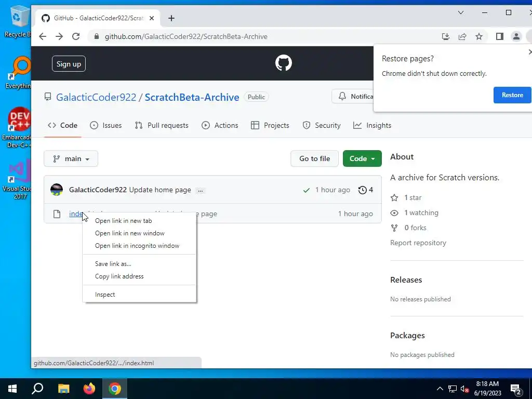Choose Open link in incognito window

tap(139, 246)
